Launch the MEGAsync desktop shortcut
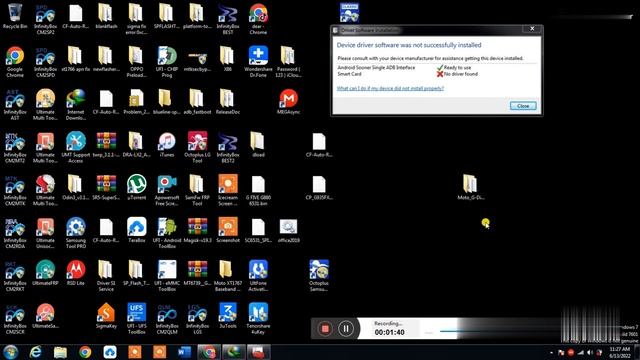 tap(288, 102)
